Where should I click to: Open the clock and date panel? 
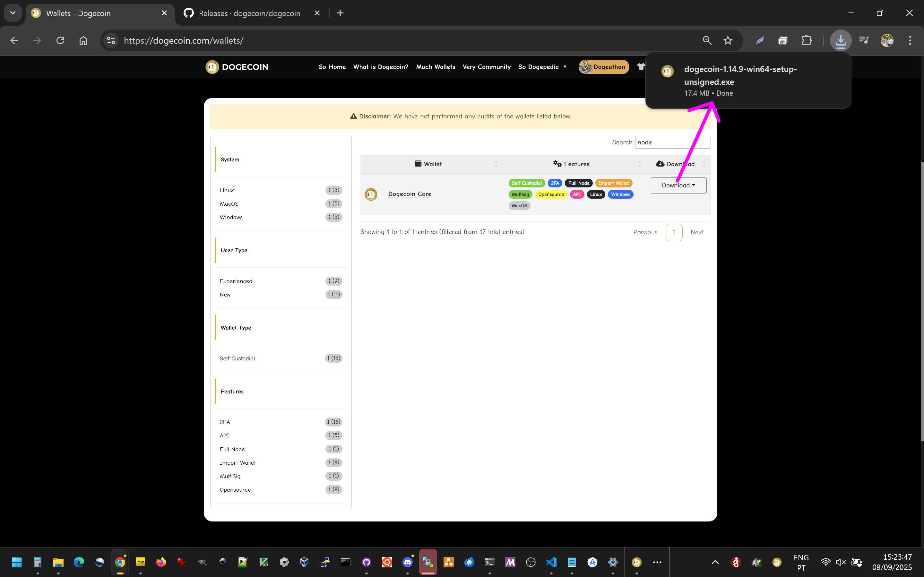coord(892,562)
